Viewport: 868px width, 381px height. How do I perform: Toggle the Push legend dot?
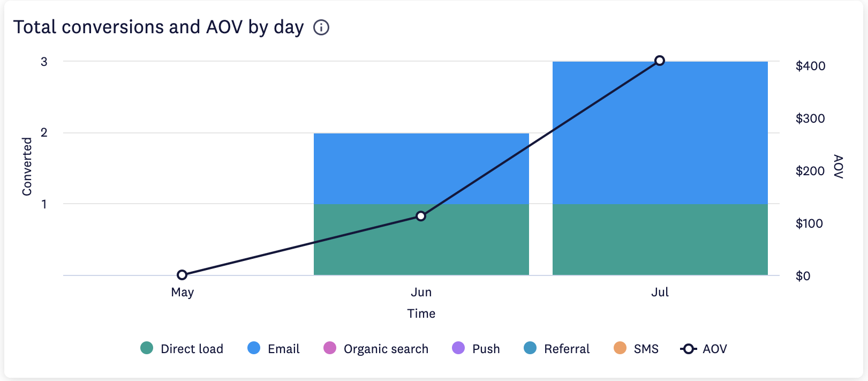(x=458, y=348)
